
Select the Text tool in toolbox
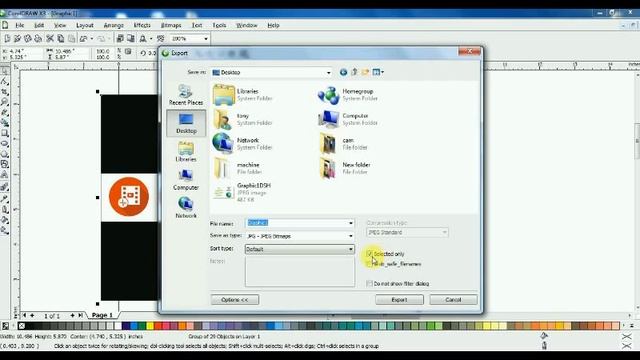(x=4, y=175)
